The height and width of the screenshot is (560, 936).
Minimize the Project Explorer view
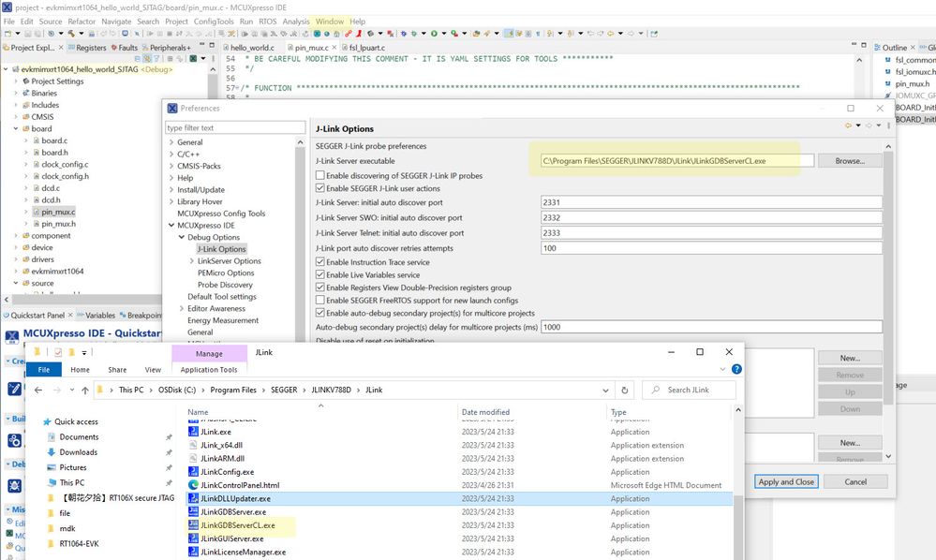[x=201, y=45]
